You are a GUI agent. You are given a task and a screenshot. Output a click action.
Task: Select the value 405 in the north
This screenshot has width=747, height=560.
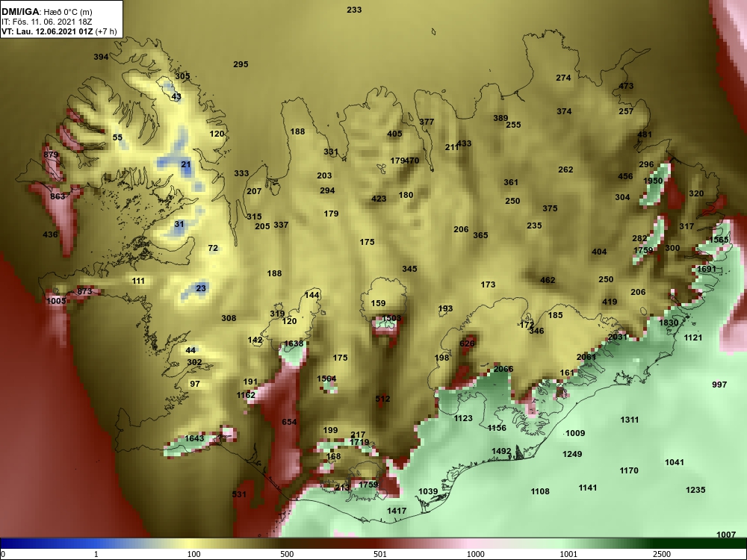[x=394, y=134]
